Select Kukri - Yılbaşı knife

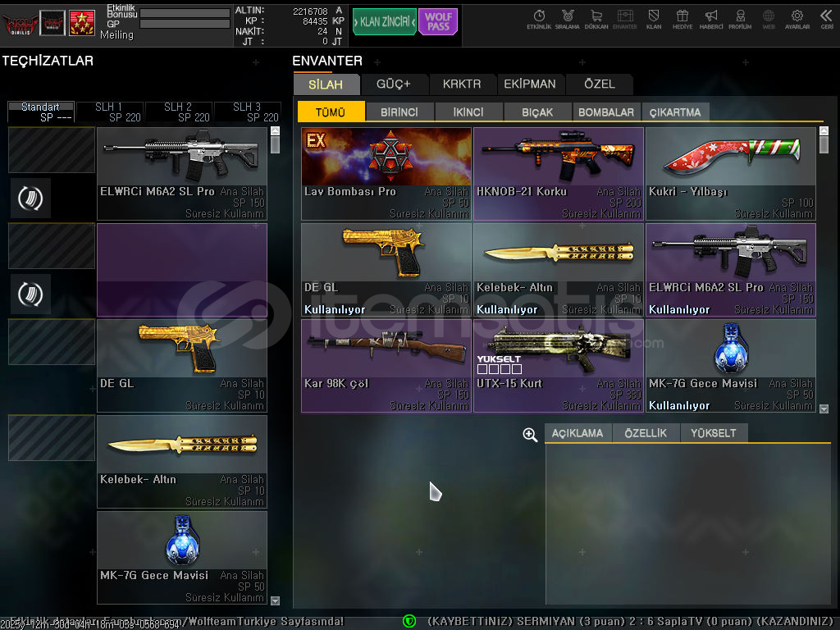coord(731,174)
